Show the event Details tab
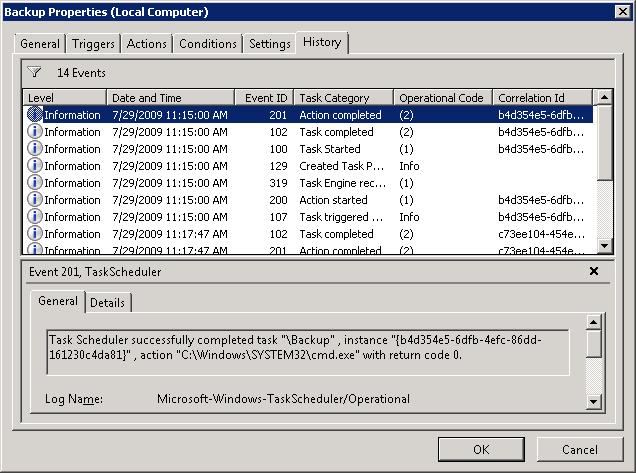 coord(108,302)
